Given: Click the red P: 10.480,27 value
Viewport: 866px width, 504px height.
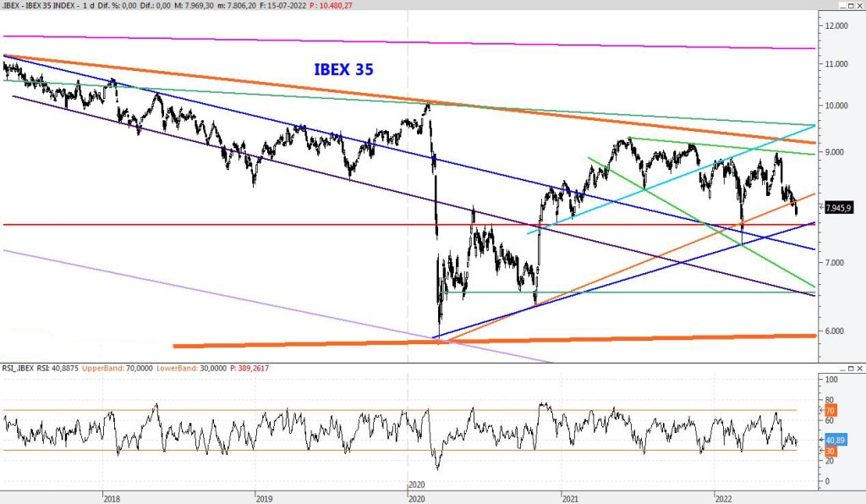Looking at the screenshot, I should tap(310, 5).
